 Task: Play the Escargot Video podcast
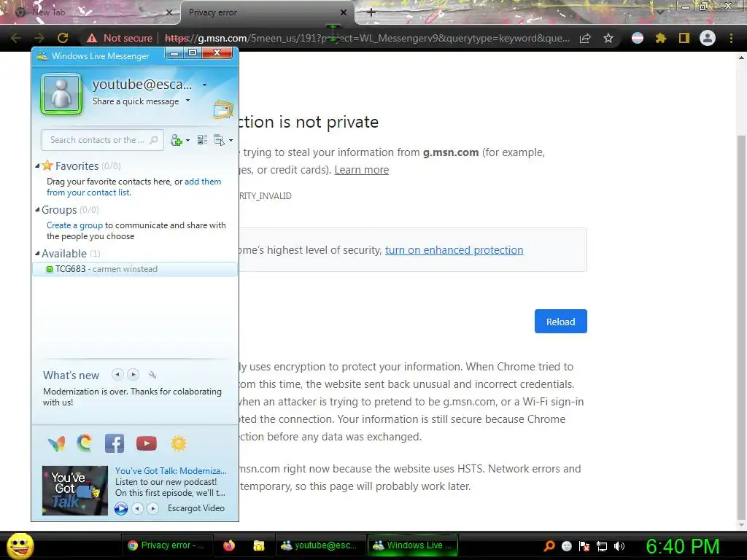pos(121,508)
